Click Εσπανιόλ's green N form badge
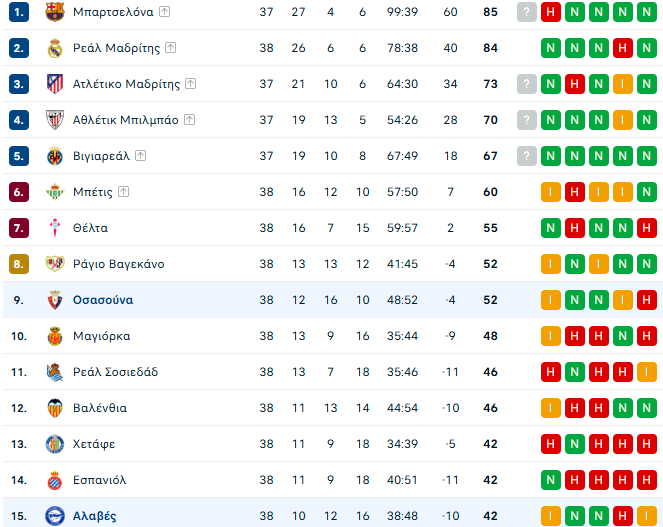Screen dimensions: 663x527 tap(551, 480)
